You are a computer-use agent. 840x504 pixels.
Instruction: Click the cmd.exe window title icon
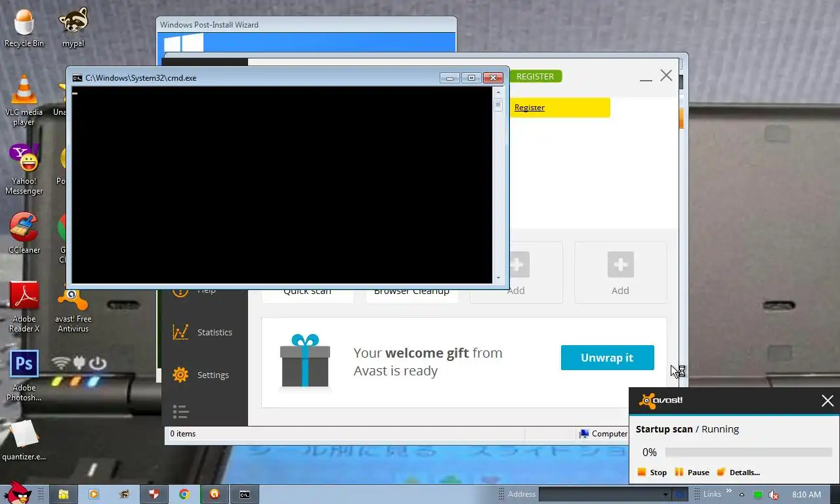click(x=77, y=77)
